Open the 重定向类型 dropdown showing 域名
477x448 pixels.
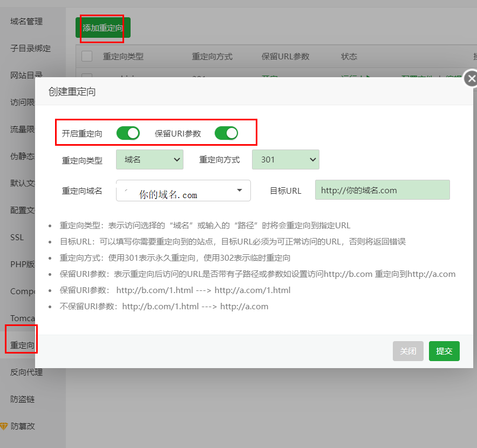pos(149,159)
